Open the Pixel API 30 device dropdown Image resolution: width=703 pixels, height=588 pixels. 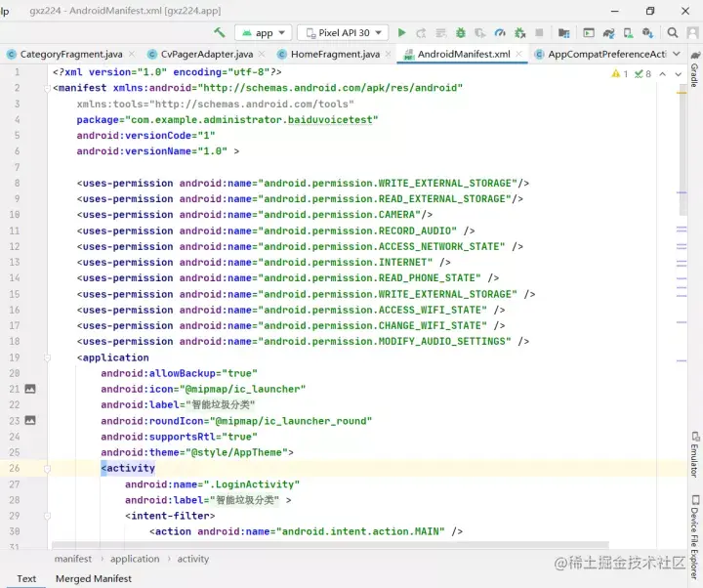[x=343, y=33]
